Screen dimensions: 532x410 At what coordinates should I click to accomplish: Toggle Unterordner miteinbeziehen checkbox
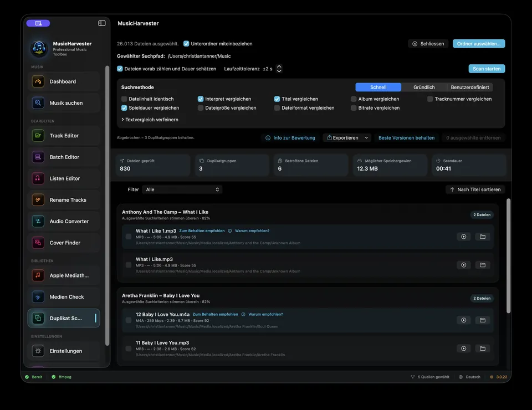click(x=186, y=43)
